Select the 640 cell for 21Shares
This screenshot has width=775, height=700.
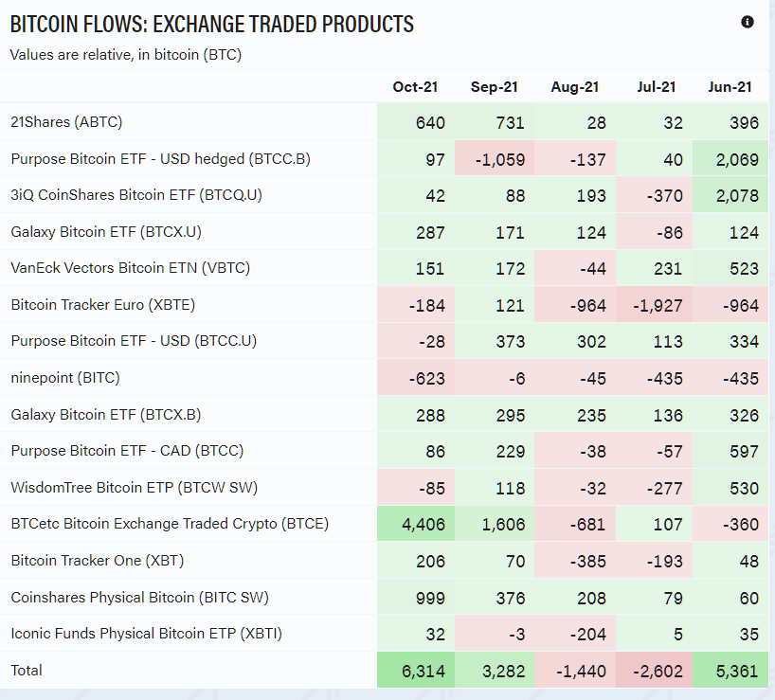pyautogui.click(x=416, y=122)
